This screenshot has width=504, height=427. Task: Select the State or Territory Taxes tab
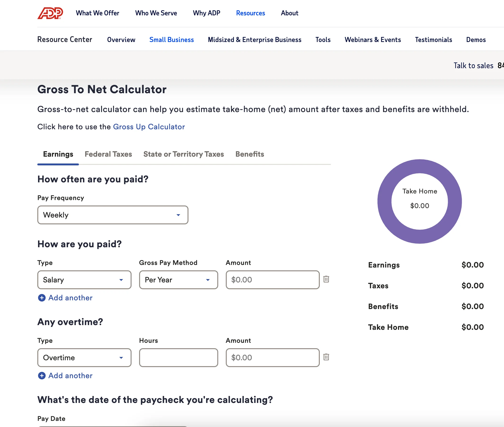[x=184, y=154]
